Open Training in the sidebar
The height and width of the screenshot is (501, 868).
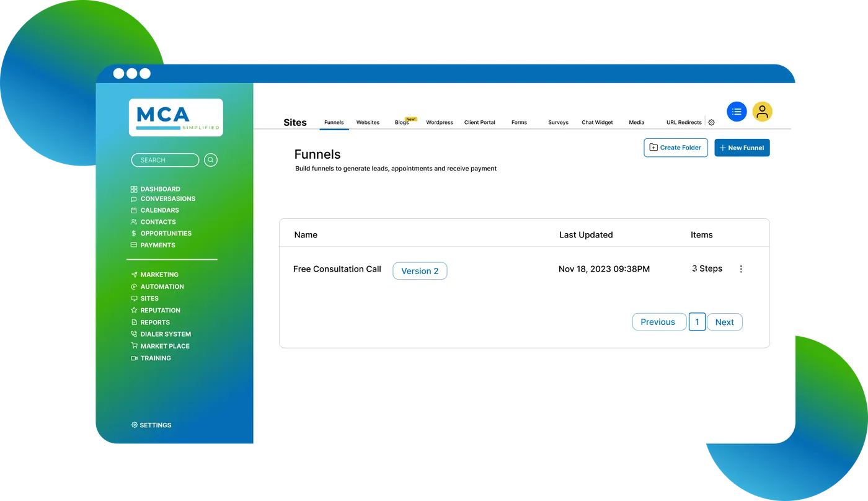coord(151,358)
